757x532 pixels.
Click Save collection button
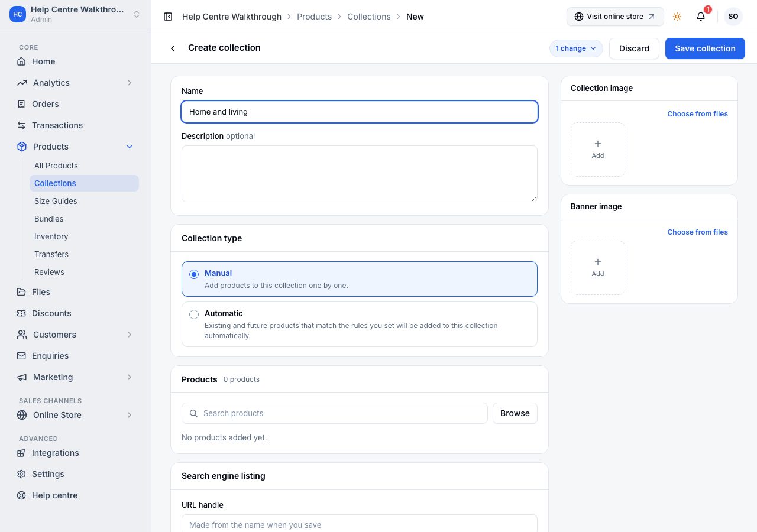(705, 48)
